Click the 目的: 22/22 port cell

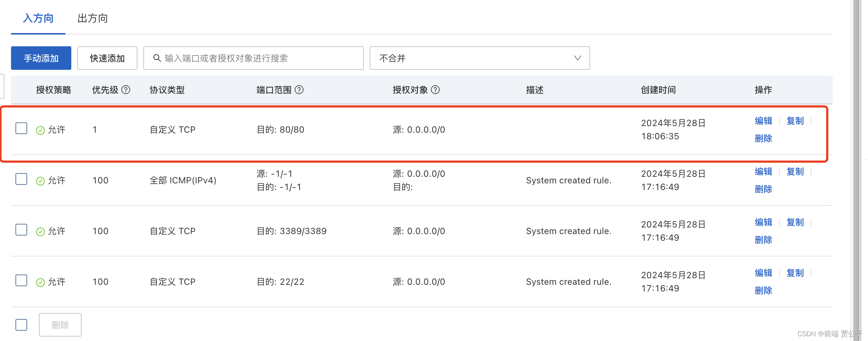pos(280,282)
